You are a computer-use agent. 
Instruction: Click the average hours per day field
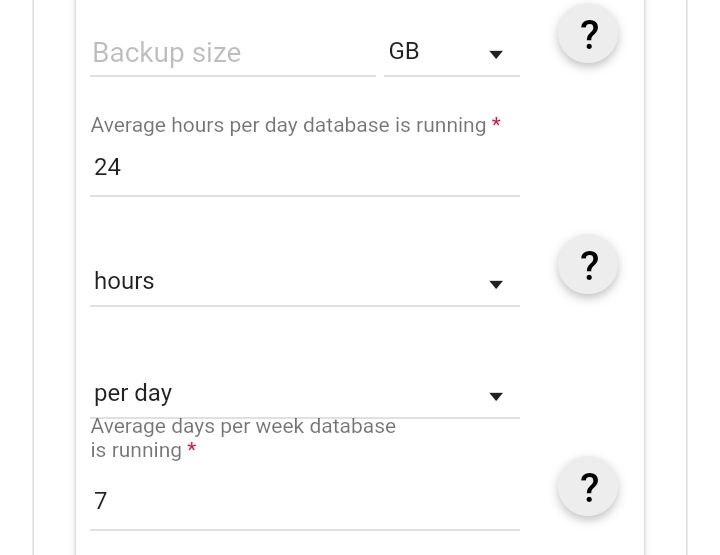(x=305, y=167)
